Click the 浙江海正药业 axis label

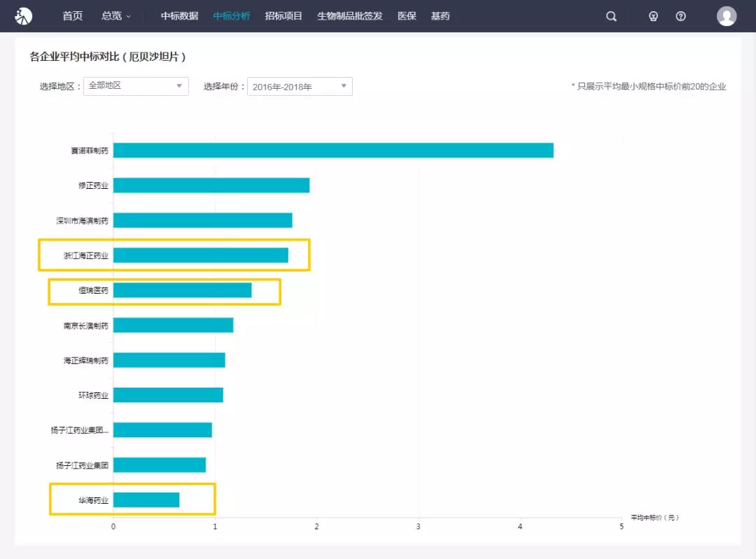pos(86,255)
